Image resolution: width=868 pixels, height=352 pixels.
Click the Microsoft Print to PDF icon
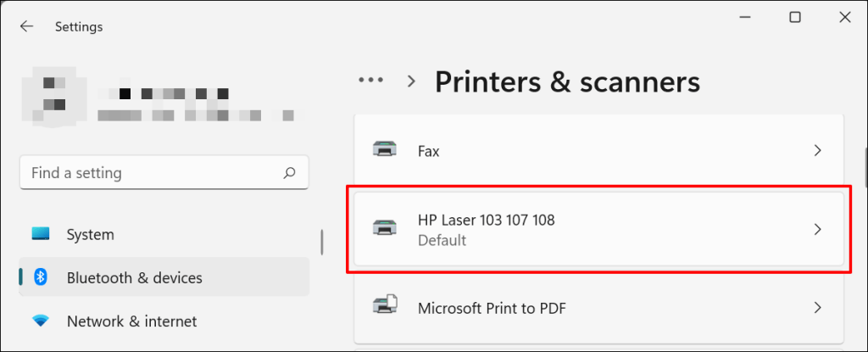[384, 307]
